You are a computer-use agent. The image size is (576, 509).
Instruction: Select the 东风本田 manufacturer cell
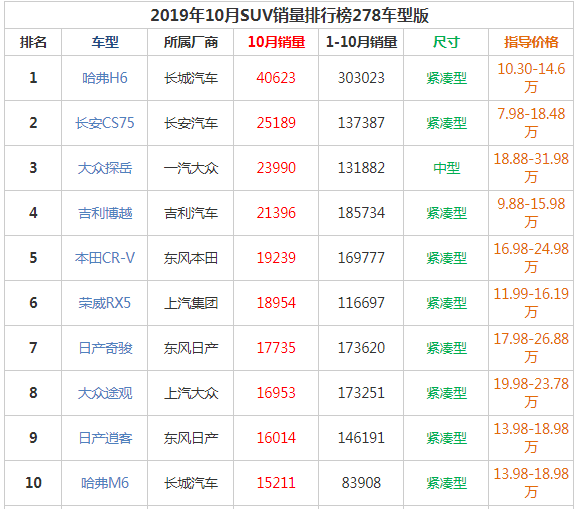191,258
